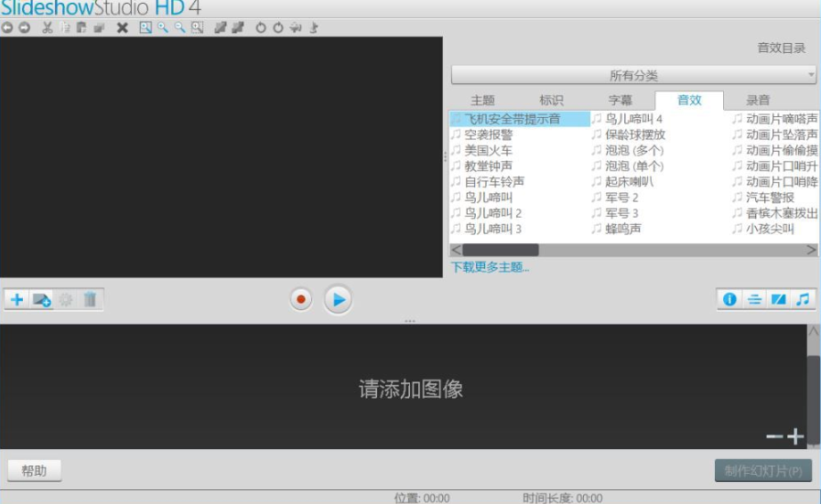This screenshot has width=821, height=504.
Task: Click the 下载更多主题 link
Action: (x=490, y=267)
